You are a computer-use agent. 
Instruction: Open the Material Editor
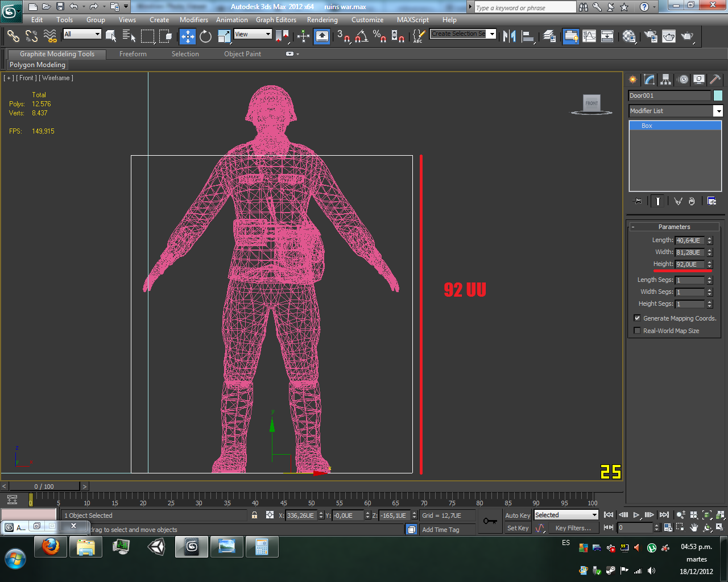(x=629, y=36)
